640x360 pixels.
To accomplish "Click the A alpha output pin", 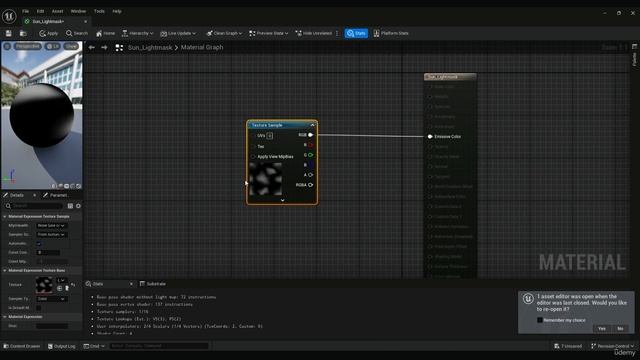I will pyautogui.click(x=310, y=175).
